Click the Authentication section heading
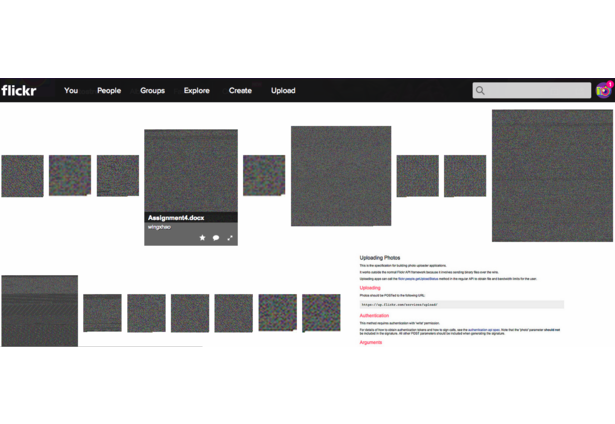 point(374,315)
